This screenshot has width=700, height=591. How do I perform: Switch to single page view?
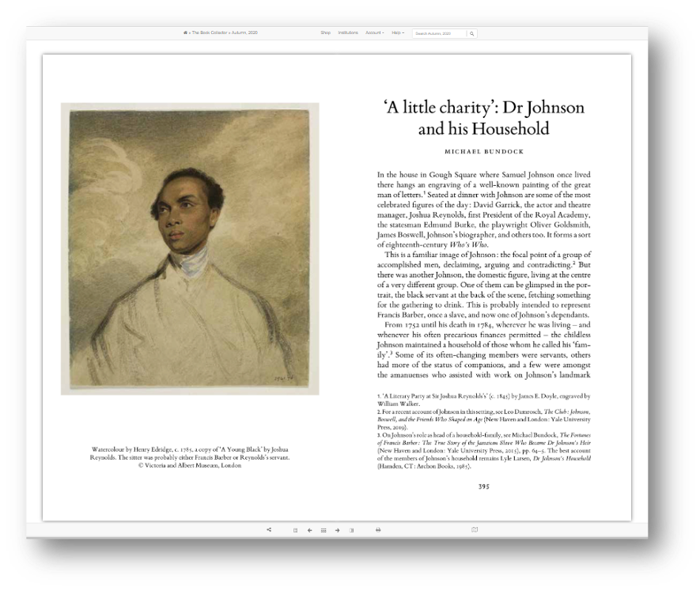click(x=295, y=530)
